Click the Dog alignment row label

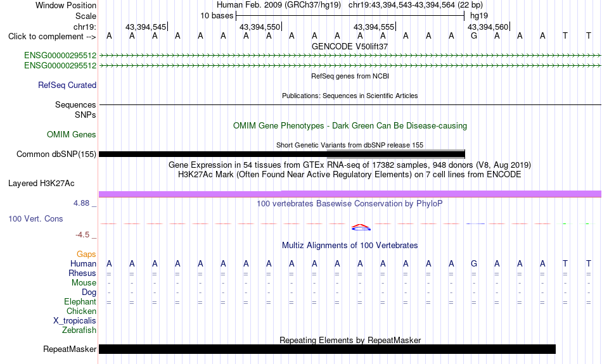[89, 292]
